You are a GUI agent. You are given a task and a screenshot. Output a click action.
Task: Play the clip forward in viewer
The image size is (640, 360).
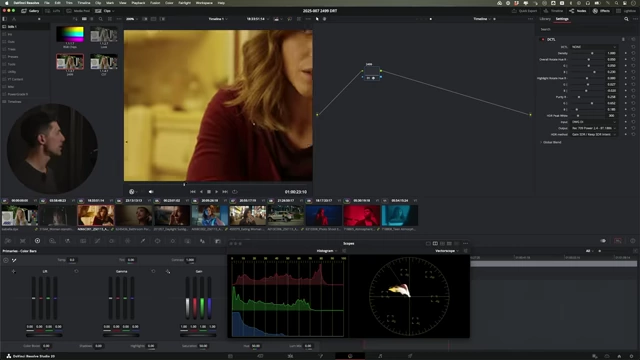(216, 192)
